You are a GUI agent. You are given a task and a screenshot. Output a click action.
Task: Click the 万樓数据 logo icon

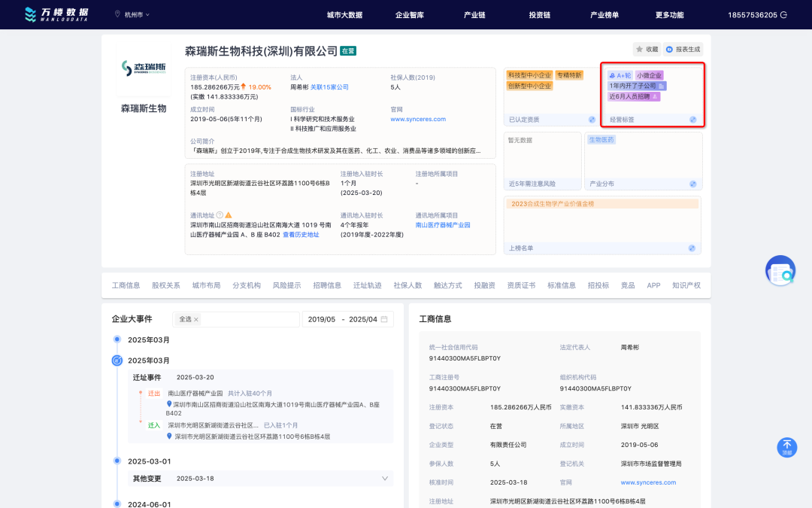click(x=30, y=14)
